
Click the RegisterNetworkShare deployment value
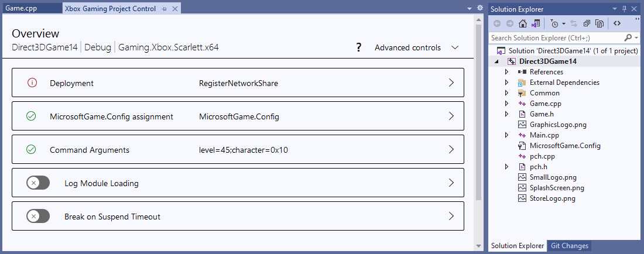pos(238,83)
